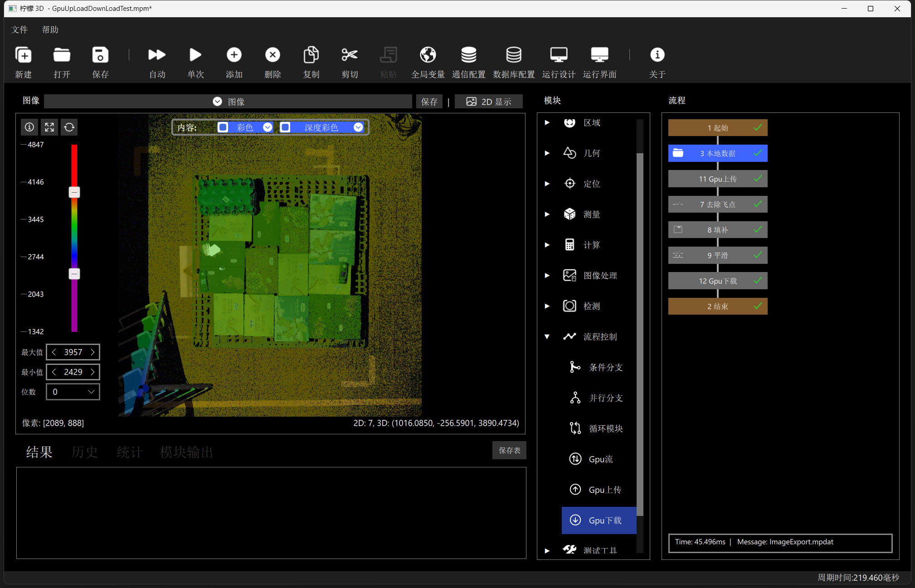The height and width of the screenshot is (588, 915).
Task: Click the 2D 显示 button
Action: point(489,102)
